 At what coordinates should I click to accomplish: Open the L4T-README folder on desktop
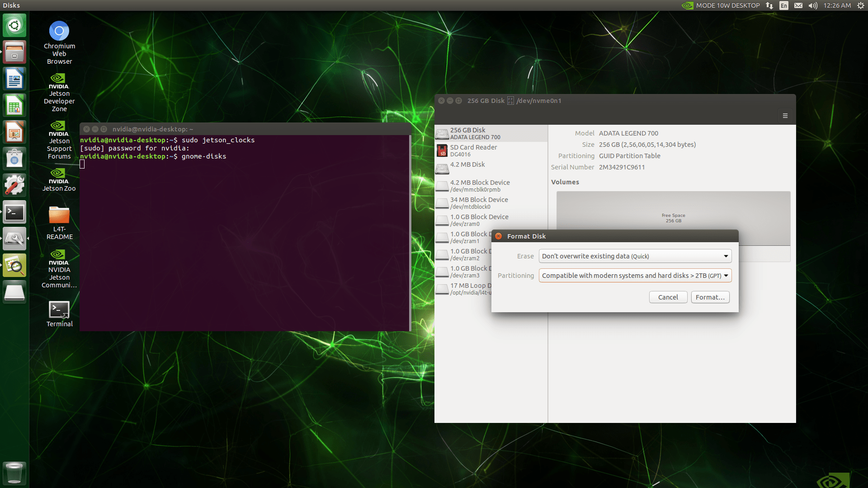(x=59, y=216)
